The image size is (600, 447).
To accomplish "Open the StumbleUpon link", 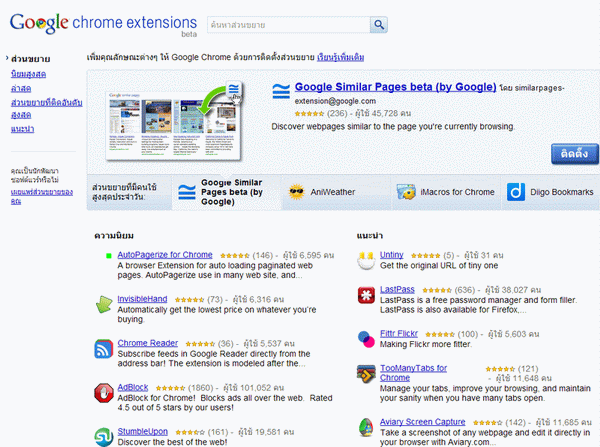I will [143, 431].
